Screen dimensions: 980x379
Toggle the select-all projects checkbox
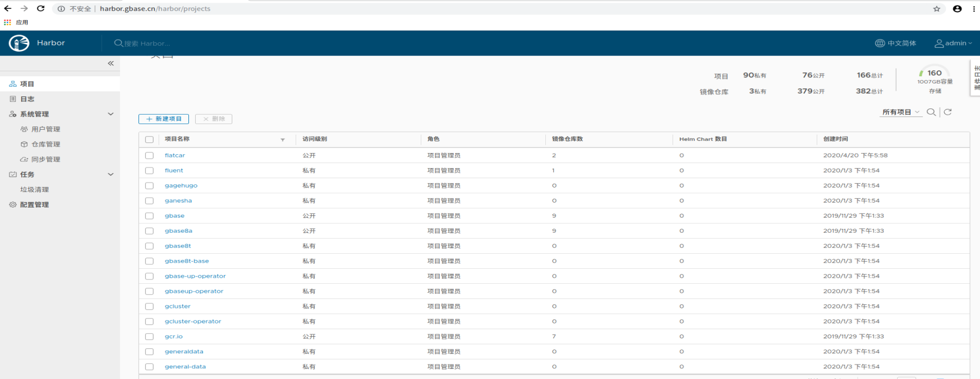[x=149, y=140]
